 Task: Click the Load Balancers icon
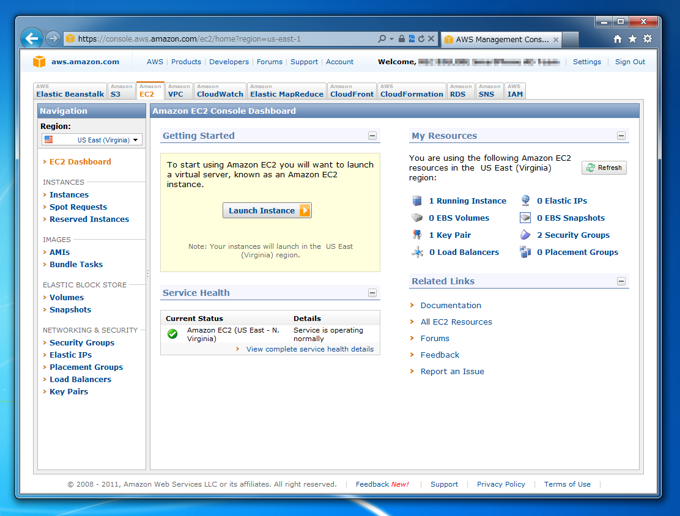[x=417, y=252]
